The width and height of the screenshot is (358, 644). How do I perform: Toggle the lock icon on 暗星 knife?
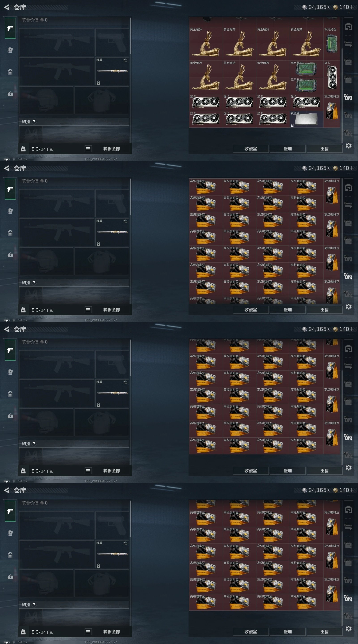coord(99,83)
